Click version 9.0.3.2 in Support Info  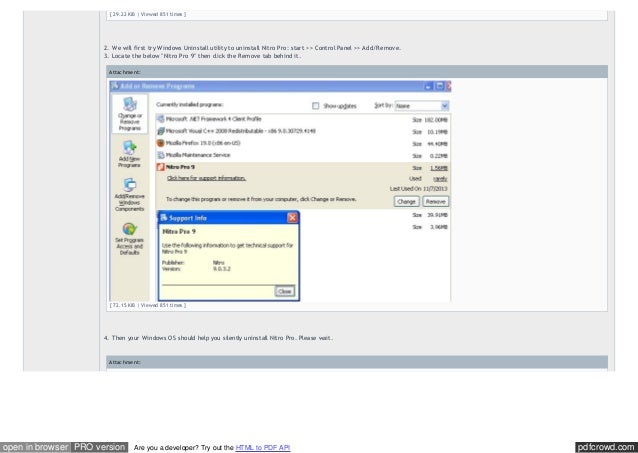[222, 269]
